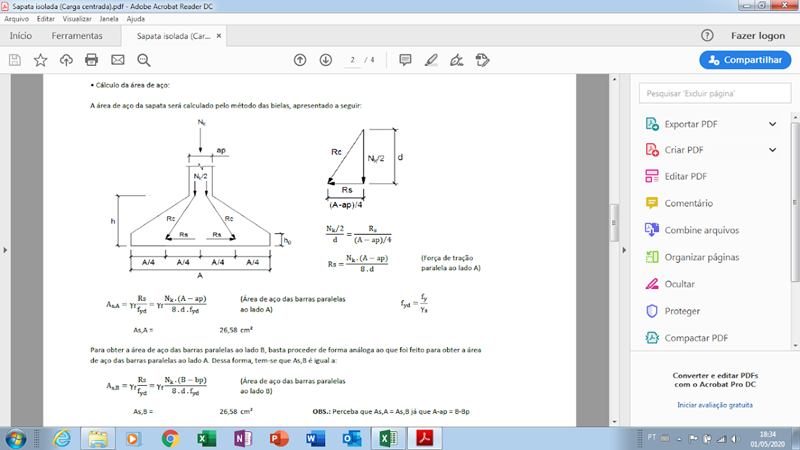This screenshot has height=450, width=800.
Task: Collapse the right tools pane arrow
Action: (x=624, y=250)
